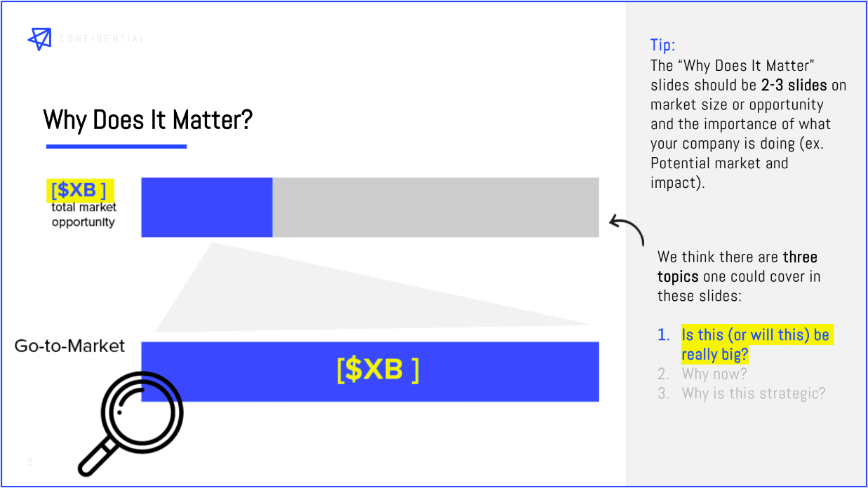Select the slide number 5
The image size is (868, 488).
point(30,462)
